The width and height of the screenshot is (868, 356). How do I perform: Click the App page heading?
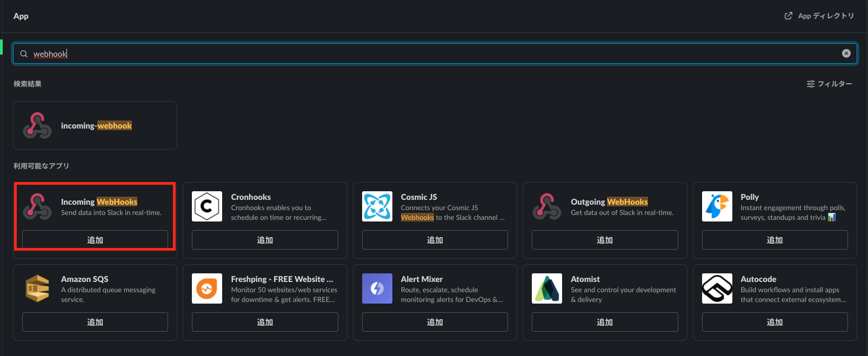tap(21, 16)
